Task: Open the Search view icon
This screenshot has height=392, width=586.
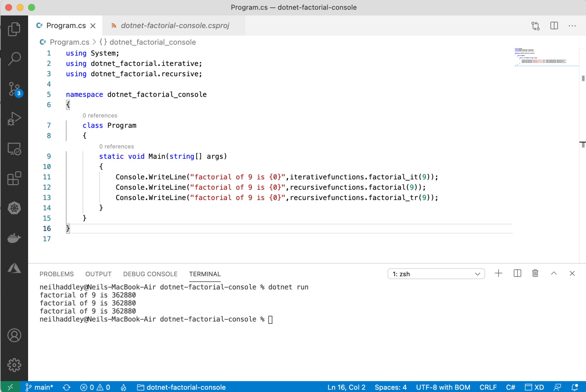Action: tap(14, 59)
